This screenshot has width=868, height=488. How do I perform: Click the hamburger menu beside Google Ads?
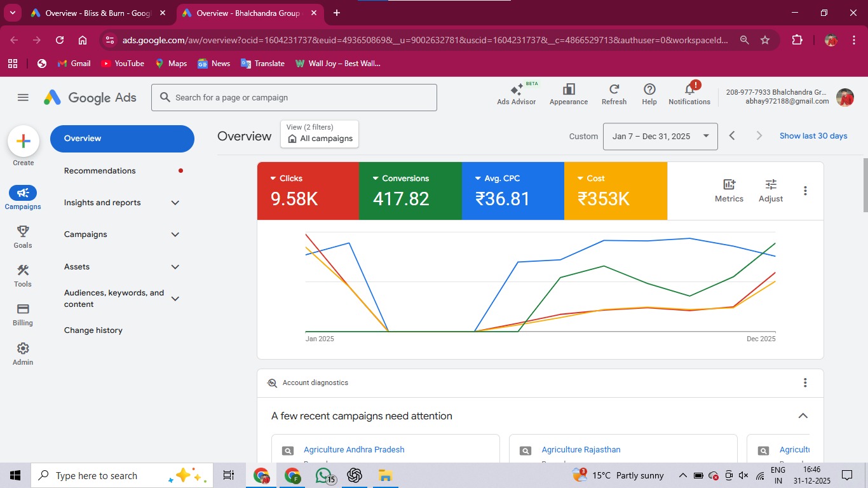23,97
